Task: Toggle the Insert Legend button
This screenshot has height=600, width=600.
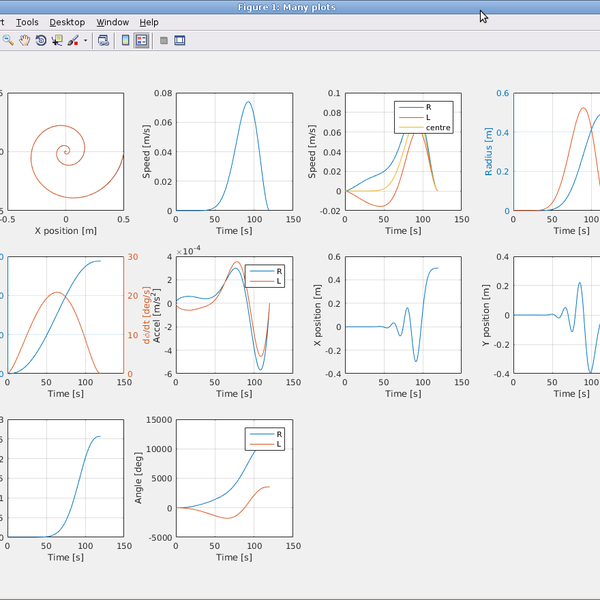Action: [142, 41]
